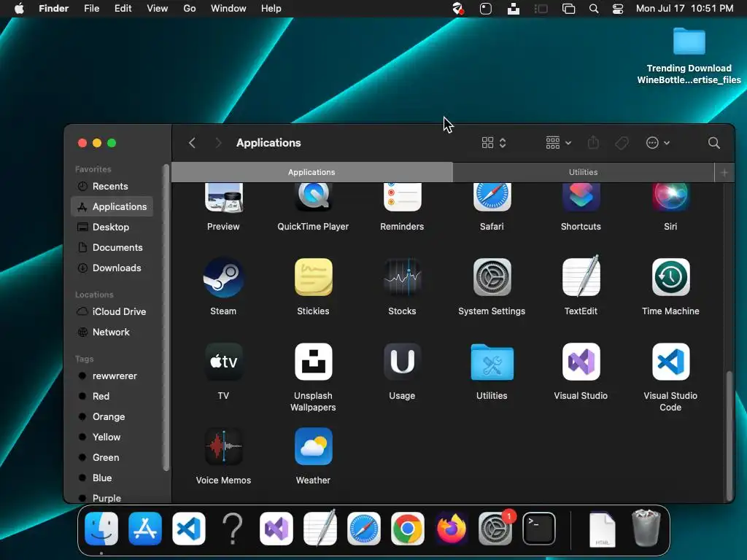This screenshot has height=560, width=747.
Task: Open the Utilities folder icon in the file grid
Action: 492,362
